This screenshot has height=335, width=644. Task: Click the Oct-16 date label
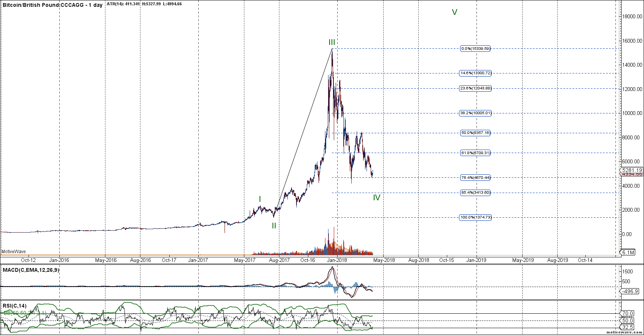[308, 260]
